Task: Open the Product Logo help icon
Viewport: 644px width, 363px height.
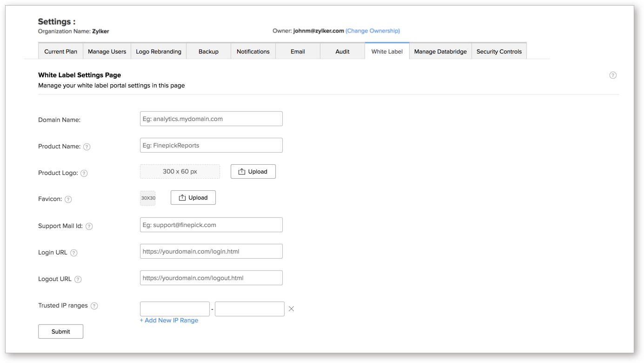Action: click(84, 173)
